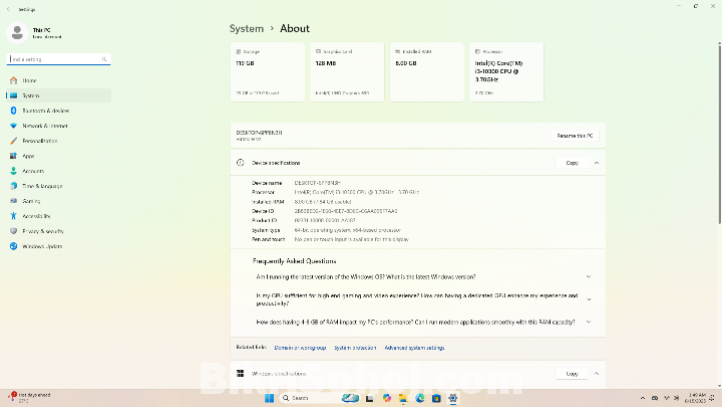Open the Graphics card info card
Viewport: 722px width, 407px height.
click(347, 72)
